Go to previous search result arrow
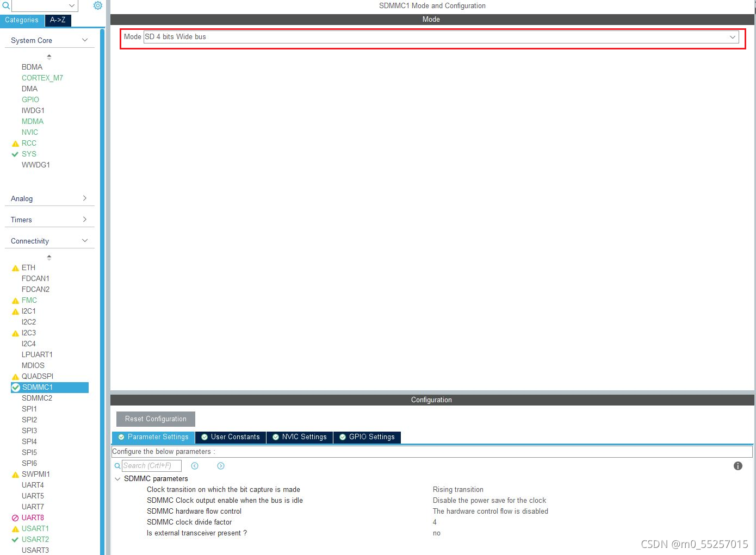Viewport: 756px width, 555px height. pyautogui.click(x=195, y=466)
